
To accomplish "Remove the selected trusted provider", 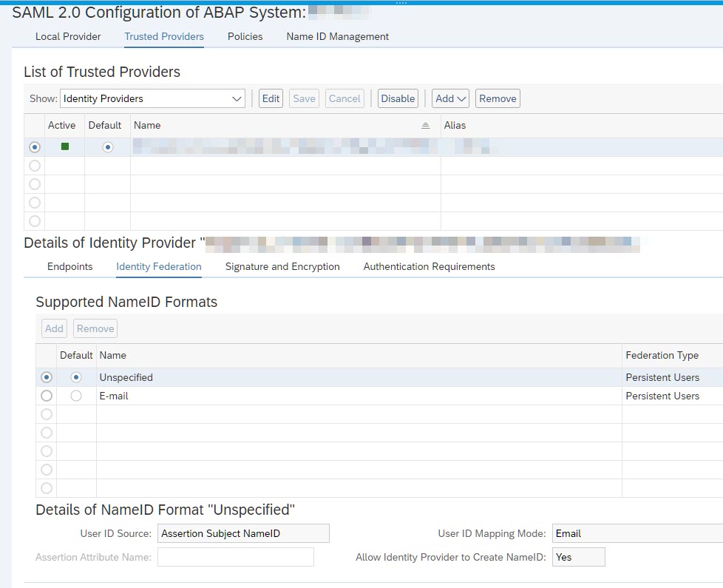I will point(498,98).
